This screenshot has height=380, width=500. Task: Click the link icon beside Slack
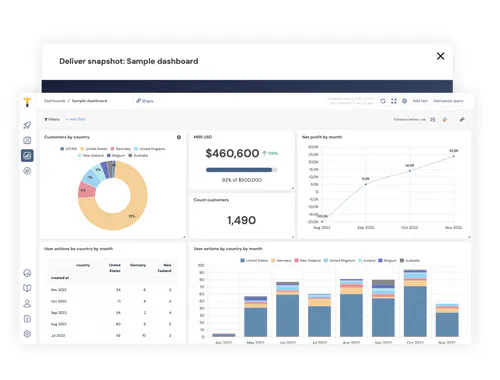pos(462,119)
